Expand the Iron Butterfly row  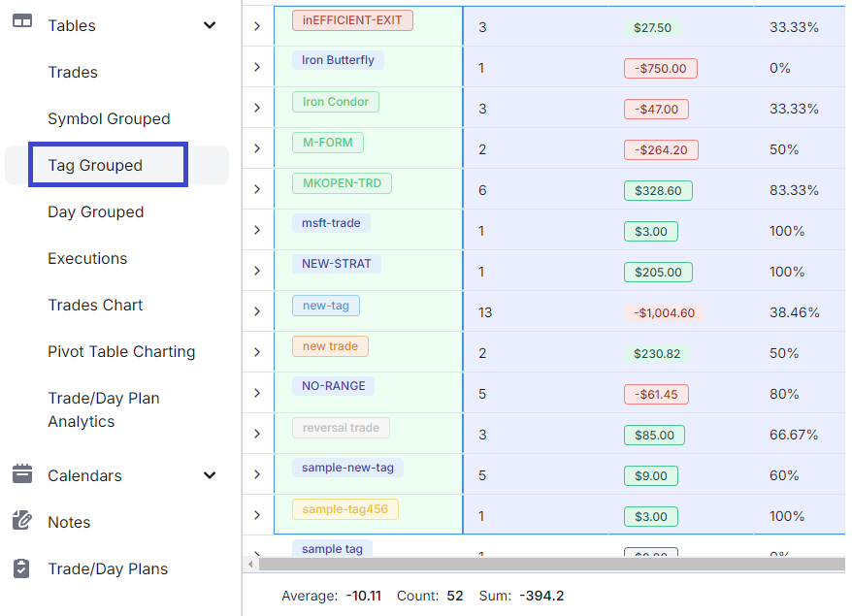(257, 67)
